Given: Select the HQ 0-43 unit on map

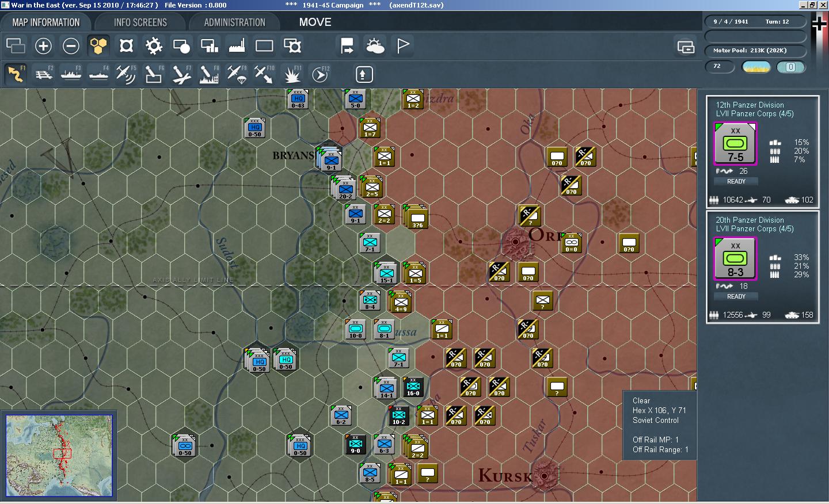Looking at the screenshot, I should (x=298, y=99).
